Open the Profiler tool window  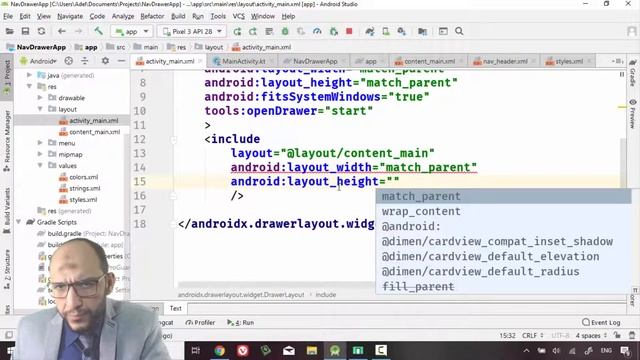[200, 322]
